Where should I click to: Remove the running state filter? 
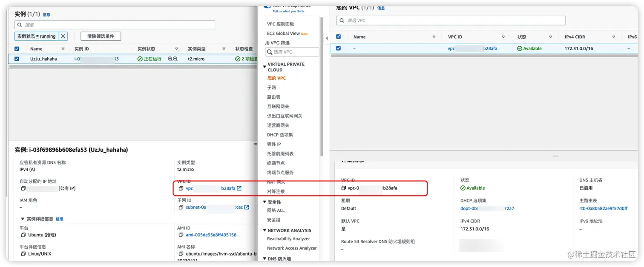click(x=63, y=36)
